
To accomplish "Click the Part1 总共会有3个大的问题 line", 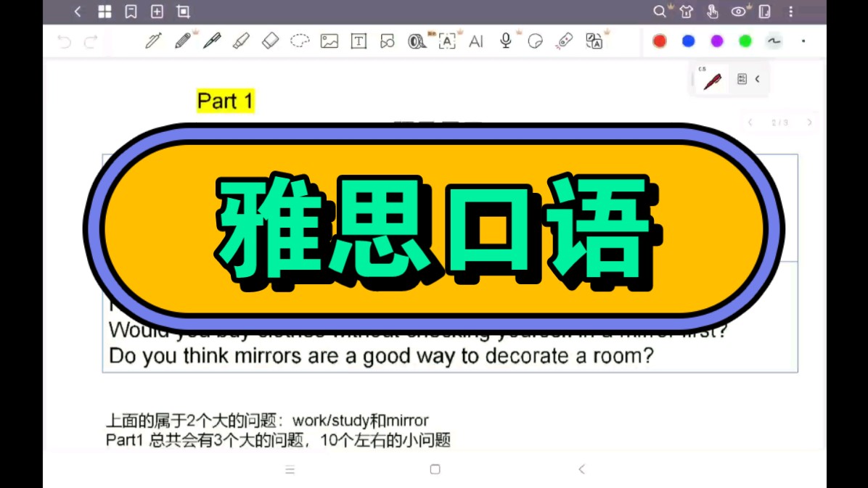I will (278, 440).
